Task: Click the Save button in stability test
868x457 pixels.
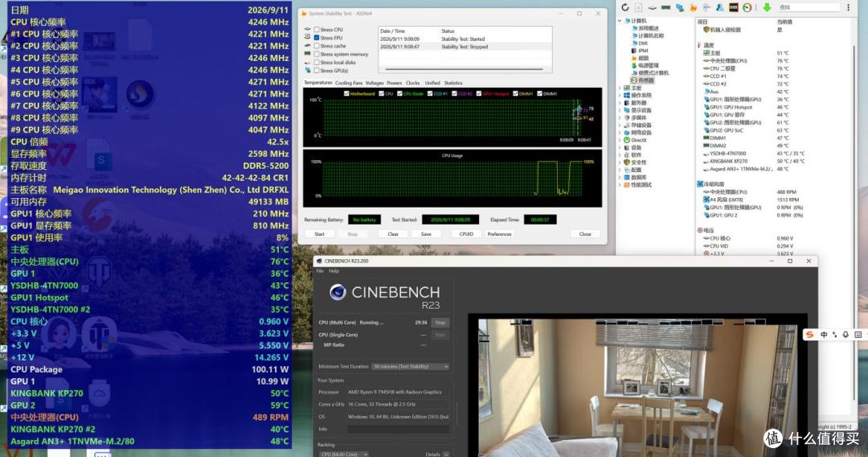Action: tap(426, 234)
